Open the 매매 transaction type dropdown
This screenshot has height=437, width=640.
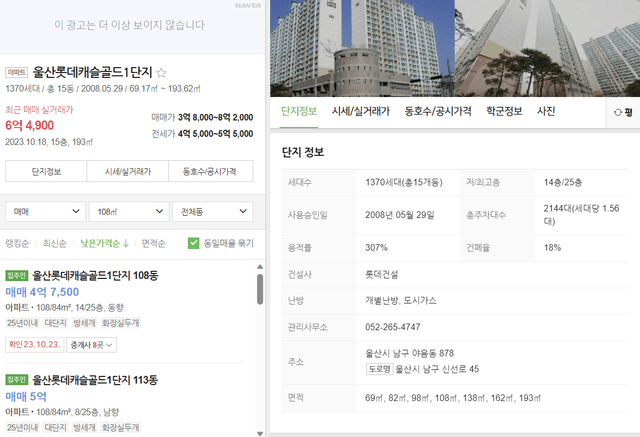(x=46, y=211)
